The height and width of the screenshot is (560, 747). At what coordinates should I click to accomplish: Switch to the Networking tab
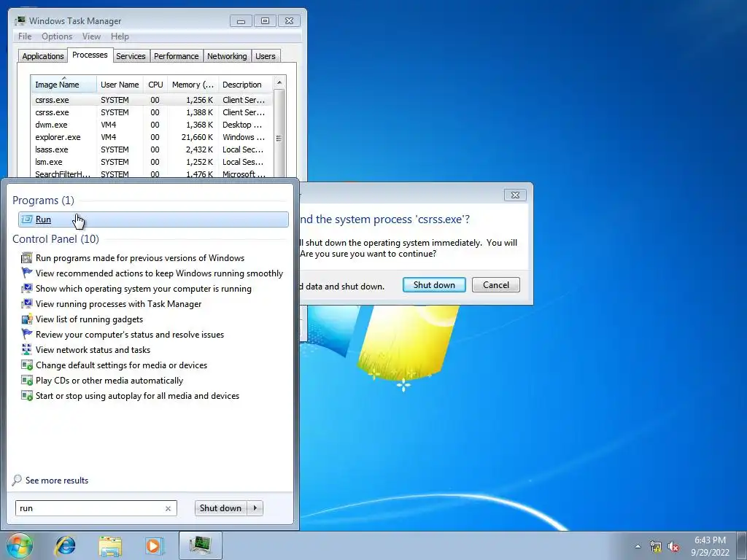[x=227, y=56]
